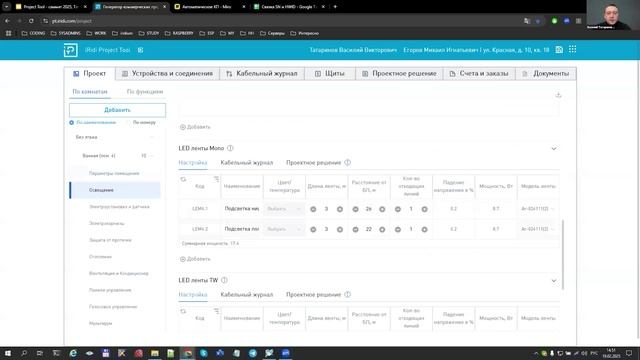Decrease outgoing lines count for row LEM4.2
The width and height of the screenshot is (640, 360).
(x=398, y=229)
